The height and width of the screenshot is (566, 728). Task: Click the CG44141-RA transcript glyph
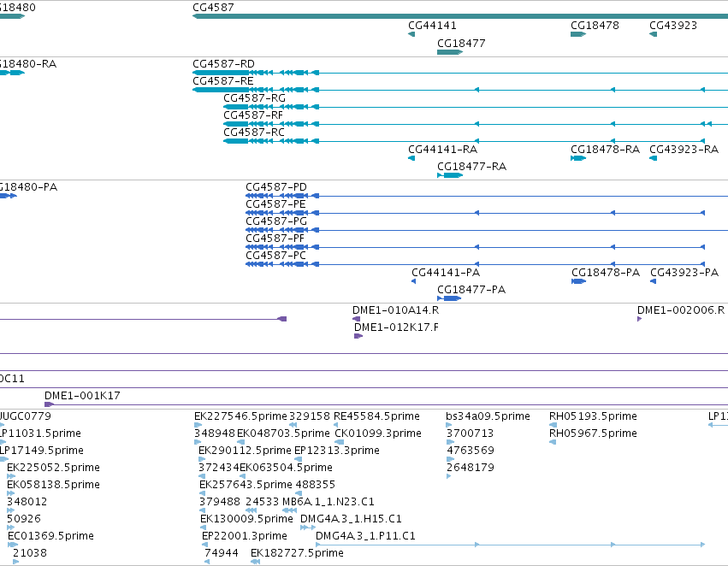pos(411,158)
